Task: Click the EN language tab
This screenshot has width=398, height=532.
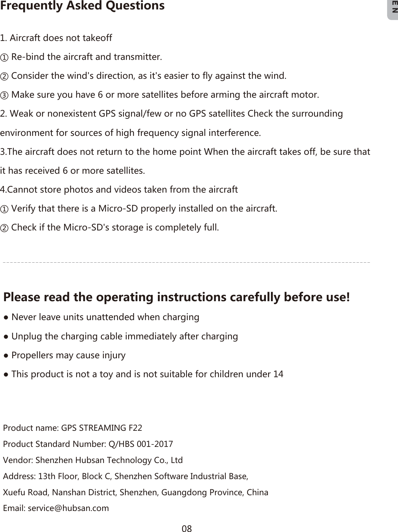Action: [x=394, y=9]
